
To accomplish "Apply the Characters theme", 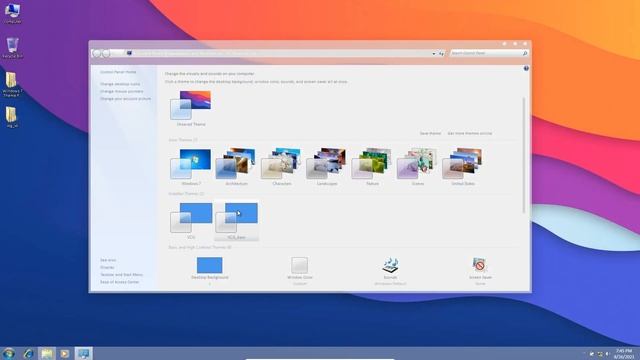I will click(282, 164).
